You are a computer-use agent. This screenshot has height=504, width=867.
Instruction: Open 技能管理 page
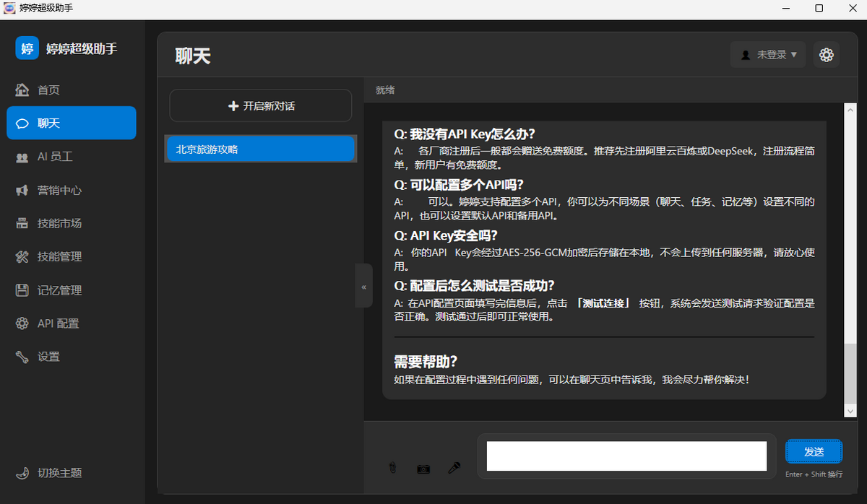[72, 256]
